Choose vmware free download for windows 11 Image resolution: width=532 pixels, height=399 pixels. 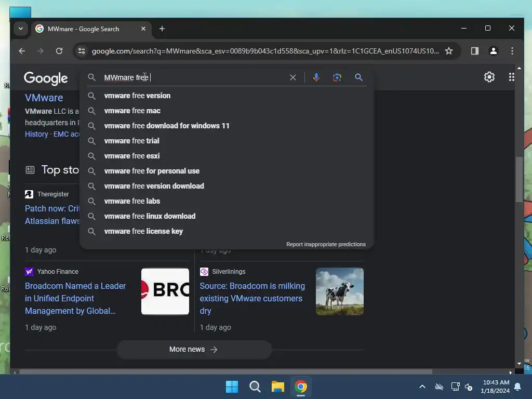(x=227, y=126)
